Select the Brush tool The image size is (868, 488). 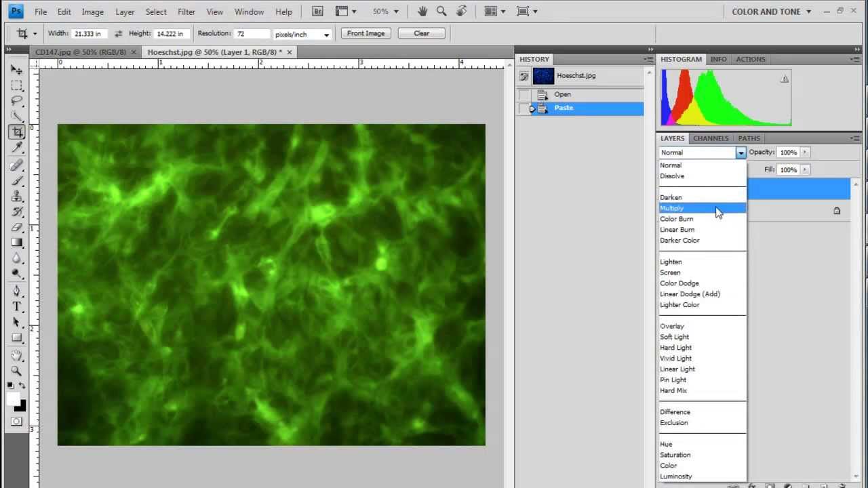(x=17, y=181)
